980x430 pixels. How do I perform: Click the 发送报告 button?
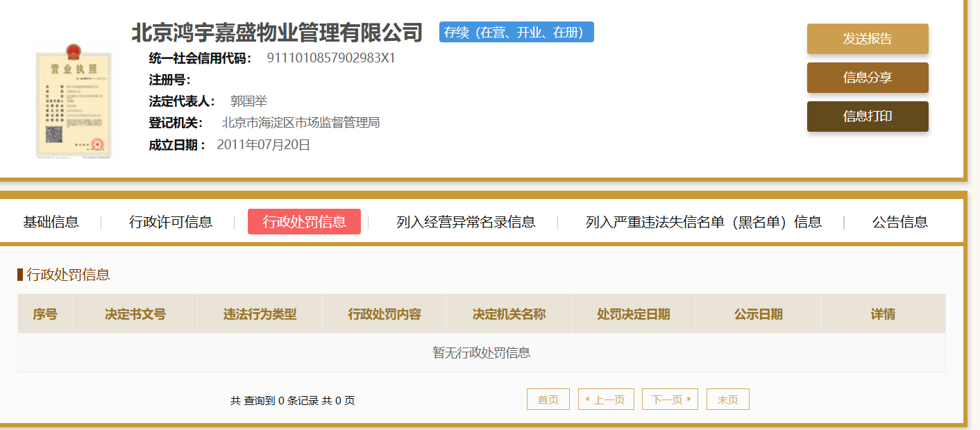[x=868, y=39]
